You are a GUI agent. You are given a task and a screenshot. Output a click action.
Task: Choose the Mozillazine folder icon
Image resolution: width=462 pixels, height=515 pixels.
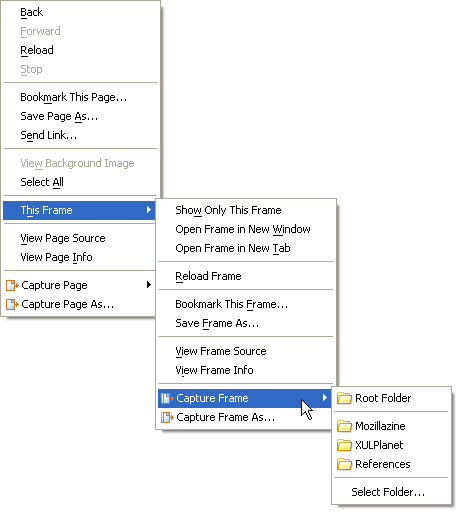click(344, 426)
